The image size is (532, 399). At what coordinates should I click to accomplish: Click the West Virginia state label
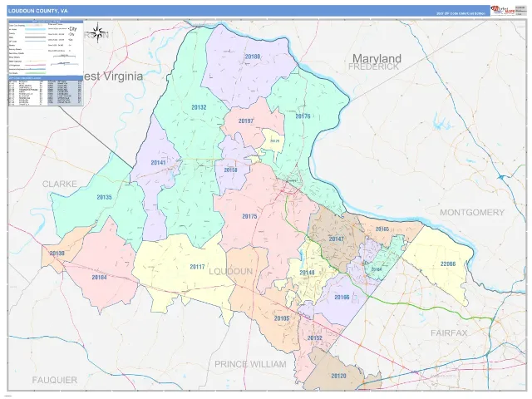coord(113,76)
